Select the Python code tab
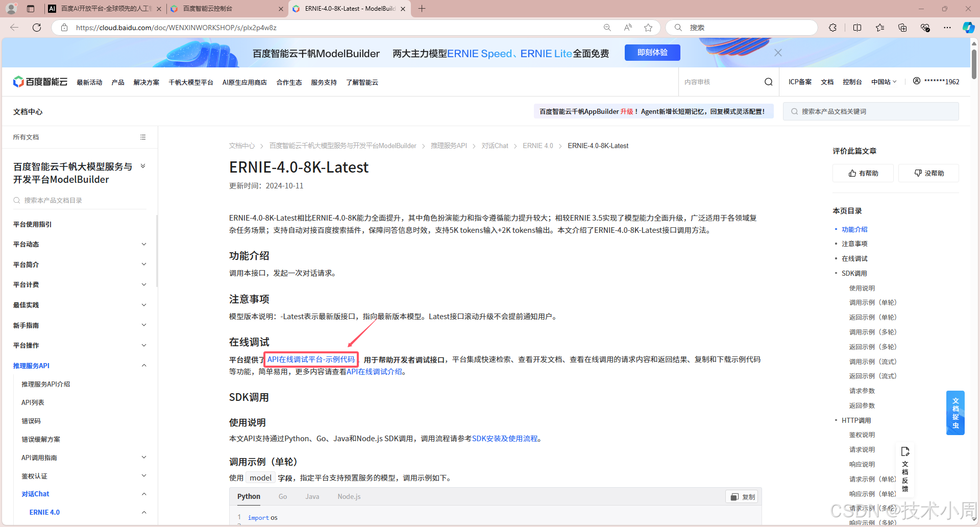 pos(249,496)
